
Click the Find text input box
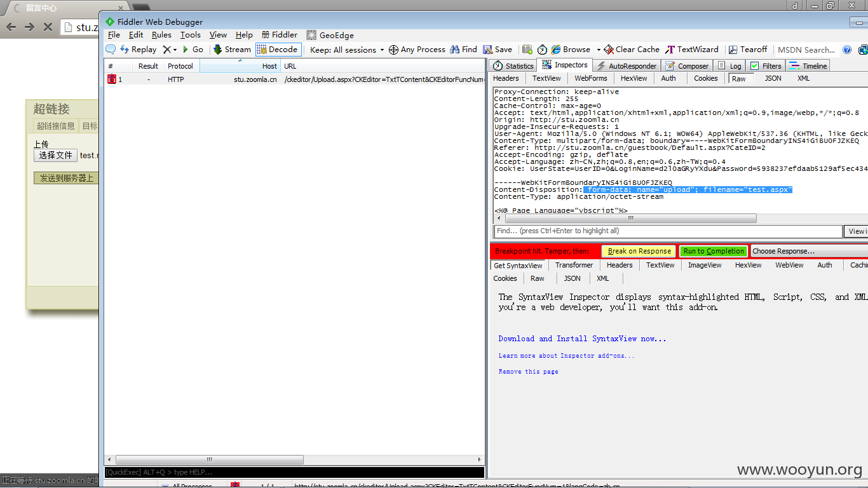tap(668, 231)
